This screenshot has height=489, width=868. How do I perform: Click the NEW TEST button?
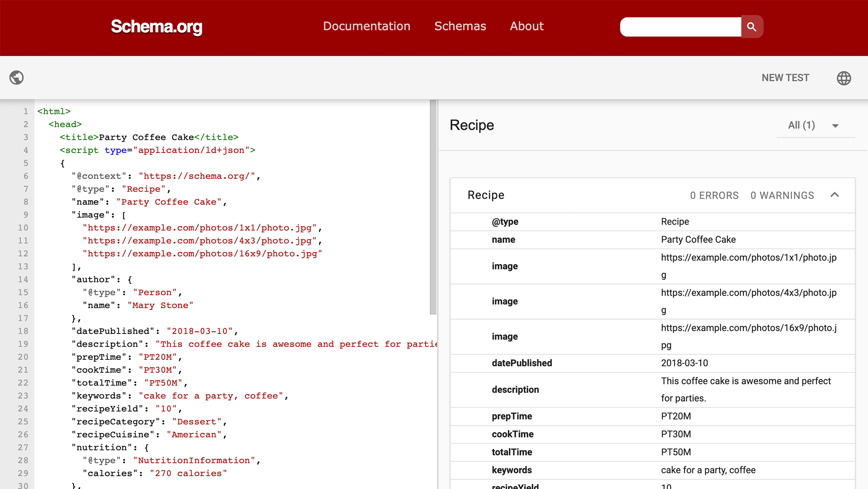coord(785,77)
